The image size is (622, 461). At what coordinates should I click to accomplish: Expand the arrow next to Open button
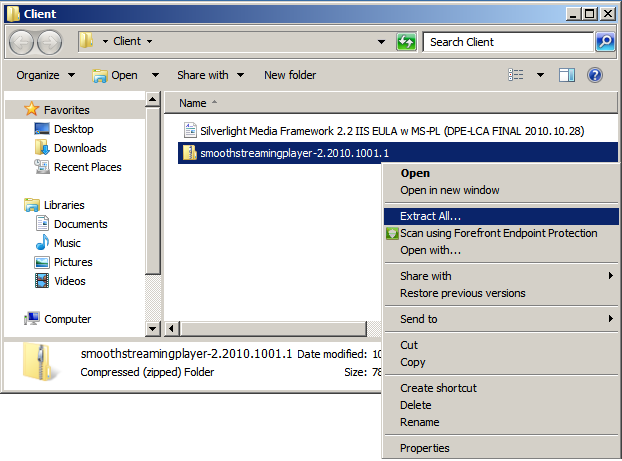155,75
